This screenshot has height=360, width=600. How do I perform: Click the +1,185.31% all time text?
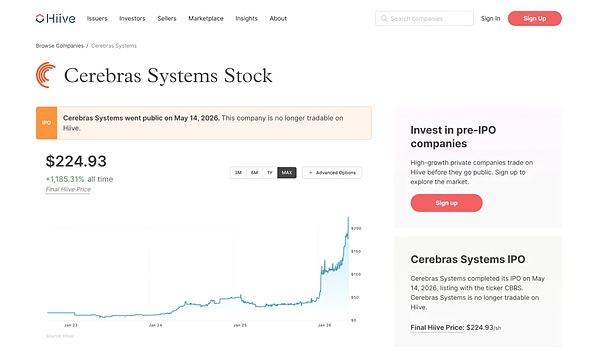point(79,179)
